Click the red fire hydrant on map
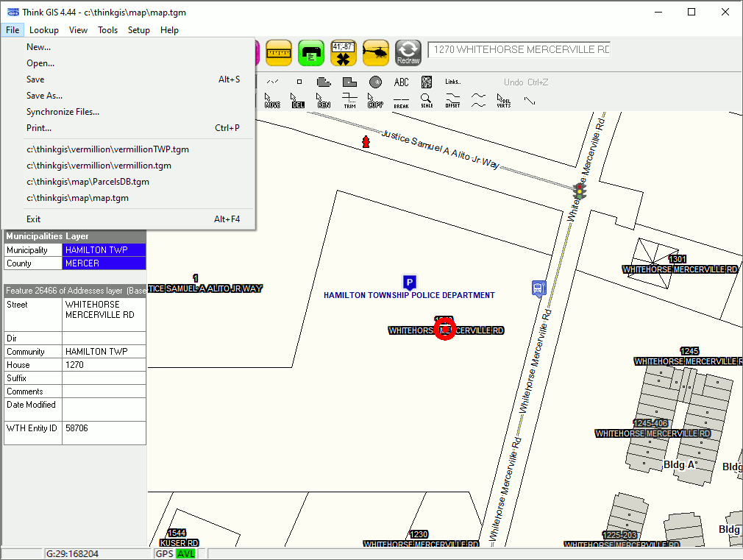The width and height of the screenshot is (743, 560). click(x=366, y=141)
